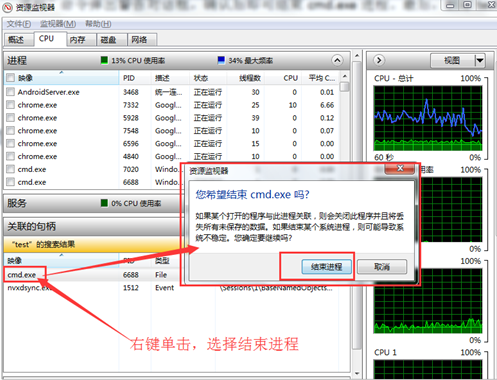Open the 监视器(M) menu

coord(58,24)
